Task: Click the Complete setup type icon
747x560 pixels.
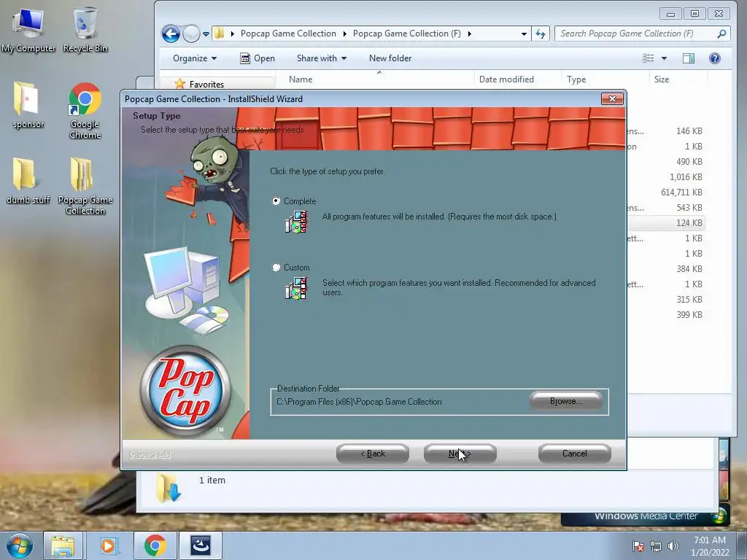Action: [296, 222]
